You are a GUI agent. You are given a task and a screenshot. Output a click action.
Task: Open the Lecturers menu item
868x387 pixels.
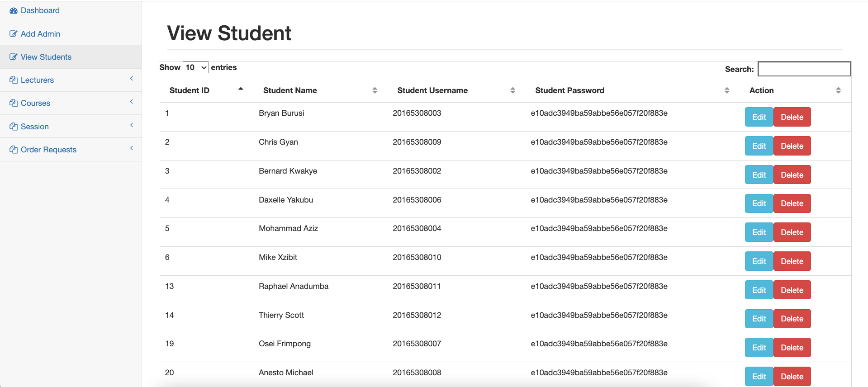pos(71,80)
